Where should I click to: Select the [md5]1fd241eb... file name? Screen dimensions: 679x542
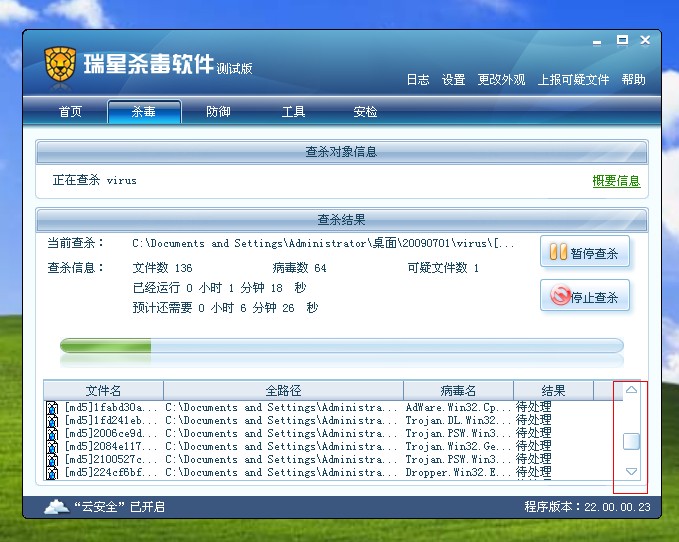[111, 421]
